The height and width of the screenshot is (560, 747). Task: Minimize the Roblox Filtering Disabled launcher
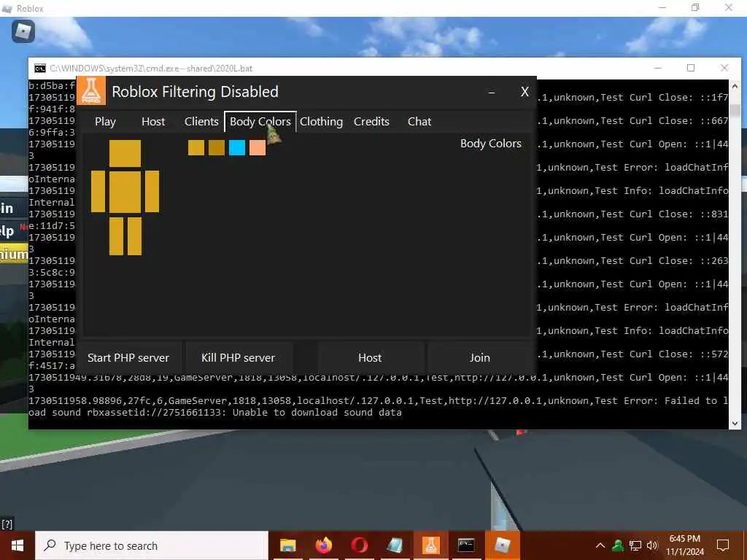[492, 92]
